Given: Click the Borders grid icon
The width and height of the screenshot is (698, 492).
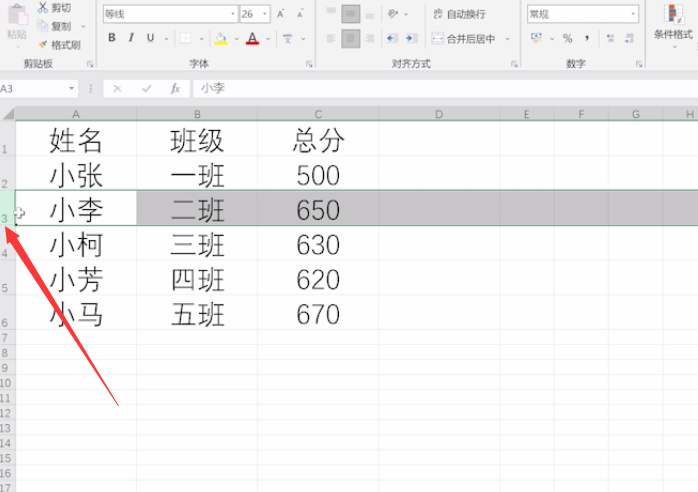Looking at the screenshot, I should pos(186,38).
